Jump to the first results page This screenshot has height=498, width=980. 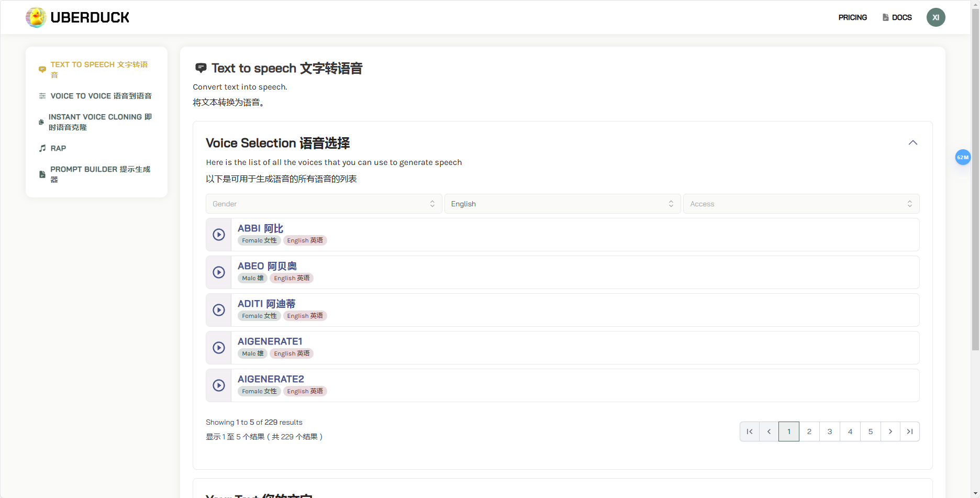[750, 431]
